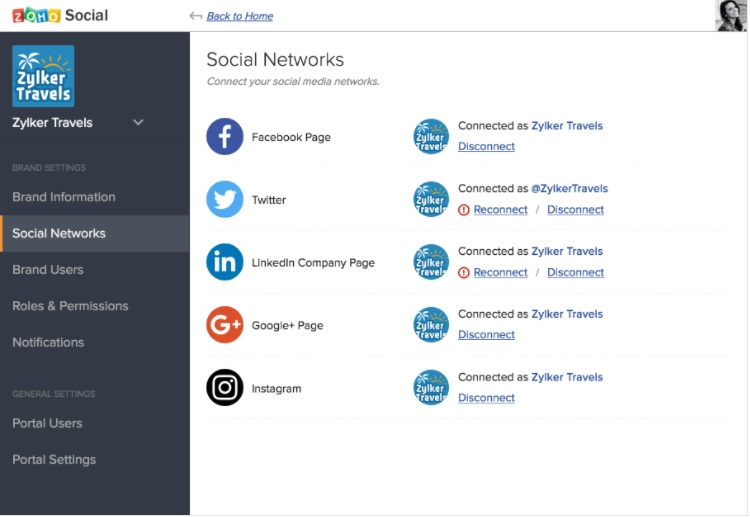Screen dimensions: 750x517
Task: Open Brand Information settings
Action: (64, 197)
